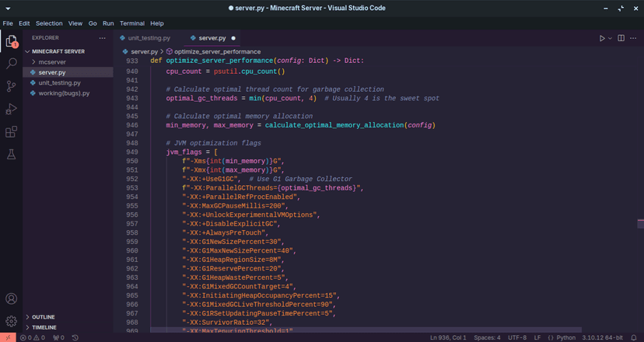This screenshot has height=342, width=644.
Task: Collapse the MINECRAFT SERVER root folder
Action: 58,51
